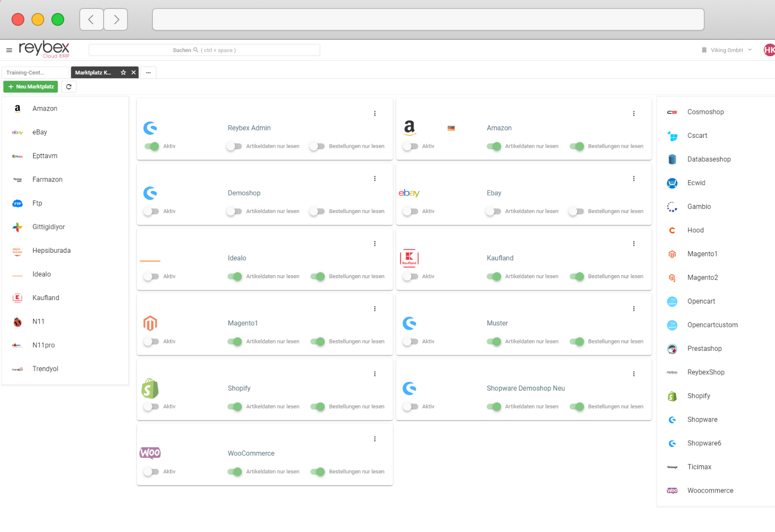The height and width of the screenshot is (532, 775).
Task: Toggle Artikeldaten nur lesen for Reybex Admin
Action: point(234,146)
